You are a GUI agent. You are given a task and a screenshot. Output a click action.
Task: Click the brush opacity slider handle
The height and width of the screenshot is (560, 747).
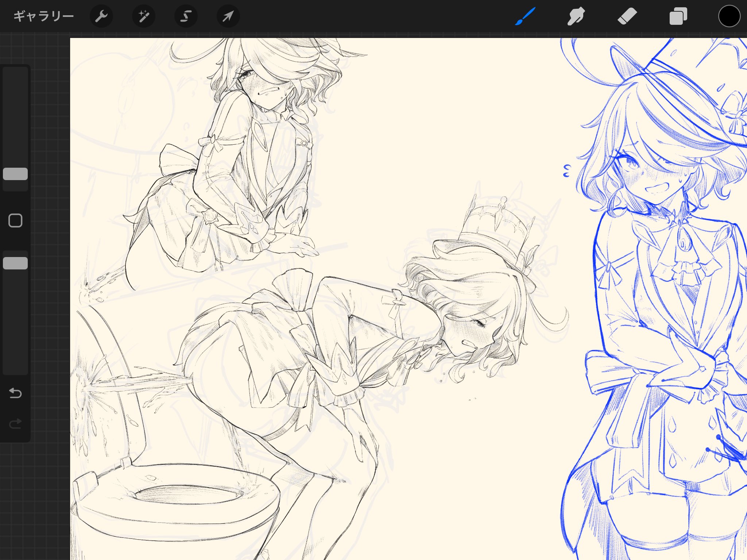(15, 263)
